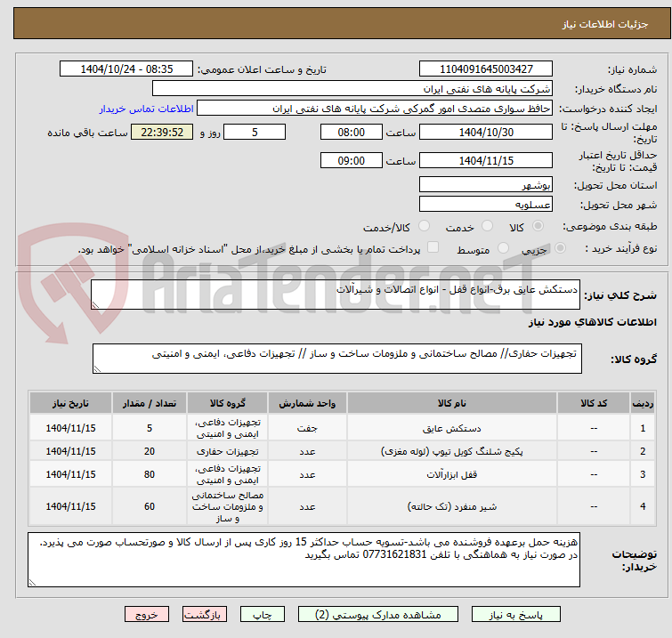The height and width of the screenshot is (638, 672).
Task: Open 'اطلاعات تماس خریدار' link
Action: (x=147, y=109)
